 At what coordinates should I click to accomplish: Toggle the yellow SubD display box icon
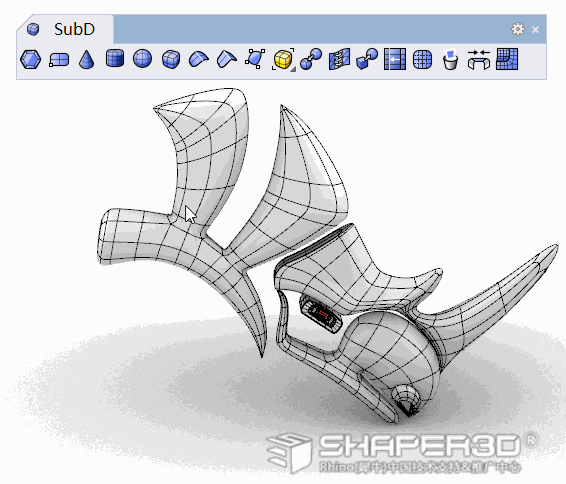(x=283, y=59)
